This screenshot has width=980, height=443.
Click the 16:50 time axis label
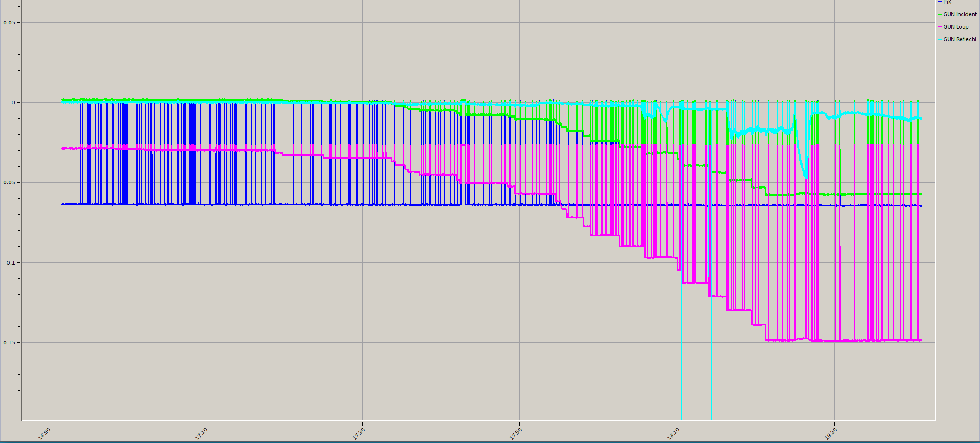(44, 433)
